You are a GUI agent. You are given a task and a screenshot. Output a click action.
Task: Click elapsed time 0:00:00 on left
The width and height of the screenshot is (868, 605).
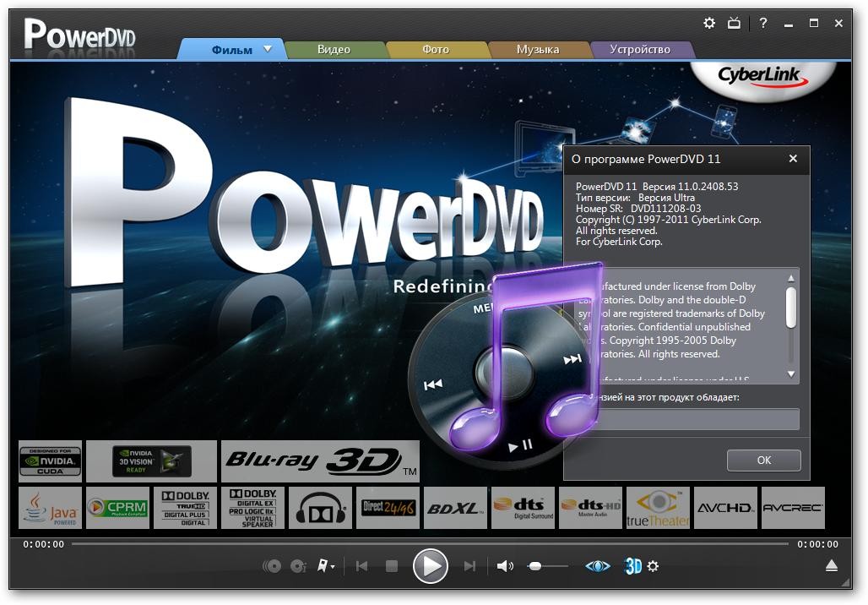(44, 544)
